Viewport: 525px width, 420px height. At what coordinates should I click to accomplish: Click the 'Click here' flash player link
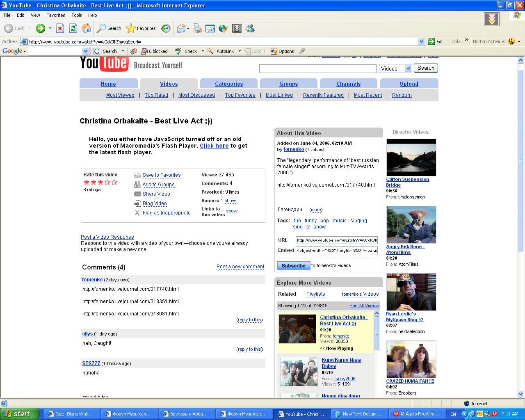point(214,146)
